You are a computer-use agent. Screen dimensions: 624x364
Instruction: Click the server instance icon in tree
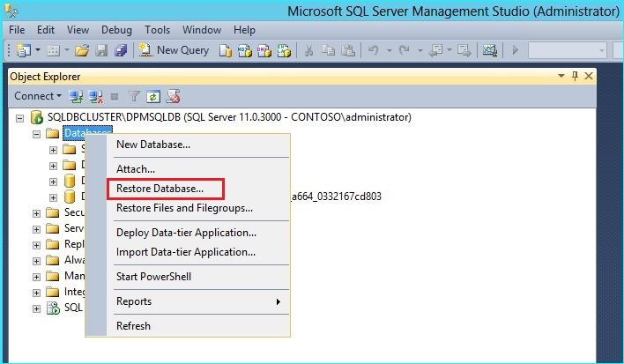37,117
